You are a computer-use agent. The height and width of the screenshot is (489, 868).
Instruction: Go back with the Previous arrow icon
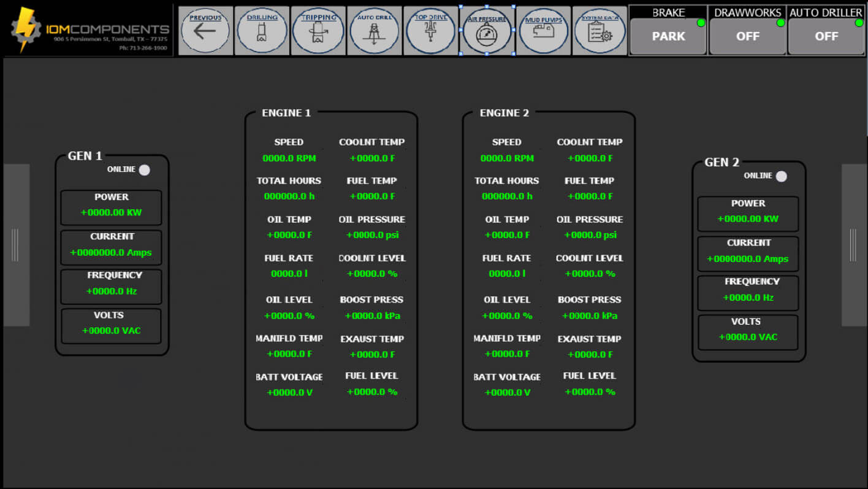[x=205, y=31]
